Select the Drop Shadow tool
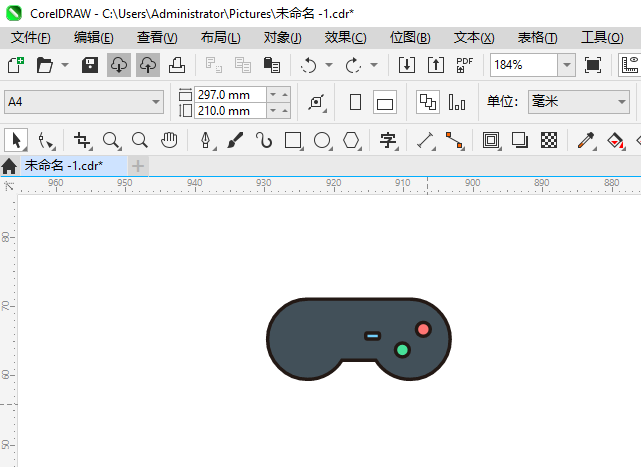641x467 pixels. [520, 141]
